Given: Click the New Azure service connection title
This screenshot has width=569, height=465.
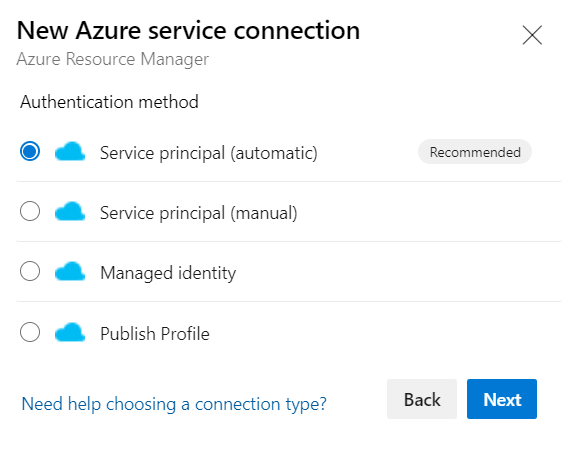Looking at the screenshot, I should [x=188, y=30].
